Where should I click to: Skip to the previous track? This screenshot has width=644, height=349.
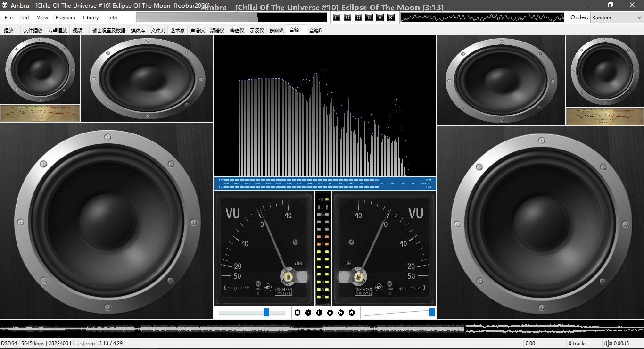pos(330,312)
